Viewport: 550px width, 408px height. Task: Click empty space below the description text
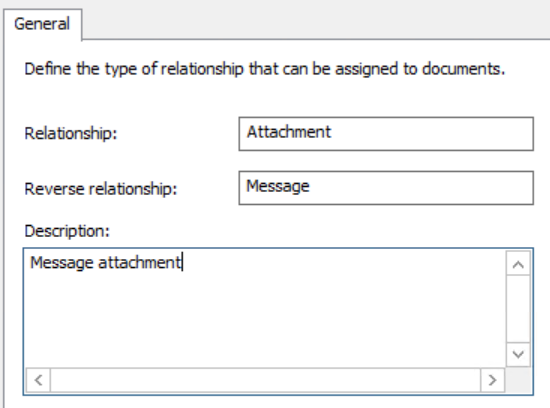[x=265, y=319]
